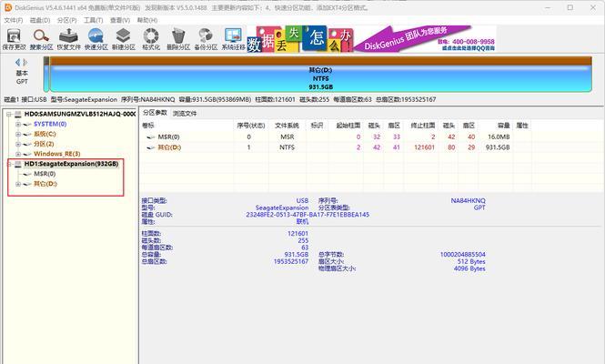Select MSR(0) under HD1 in the tree

click(x=45, y=174)
